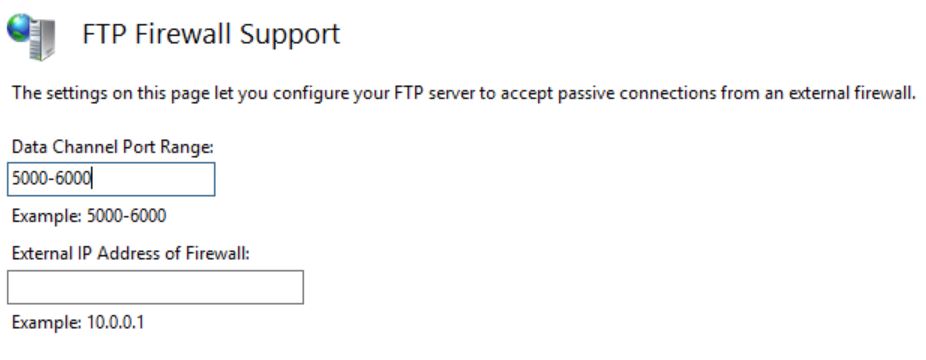Image resolution: width=926 pixels, height=360 pixels.
Task: Click the Example: 5000-6000 hint text
Action: click(x=89, y=216)
